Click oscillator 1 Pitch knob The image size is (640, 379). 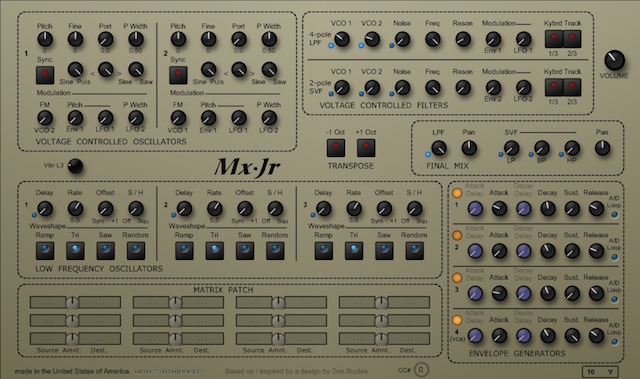coord(45,39)
